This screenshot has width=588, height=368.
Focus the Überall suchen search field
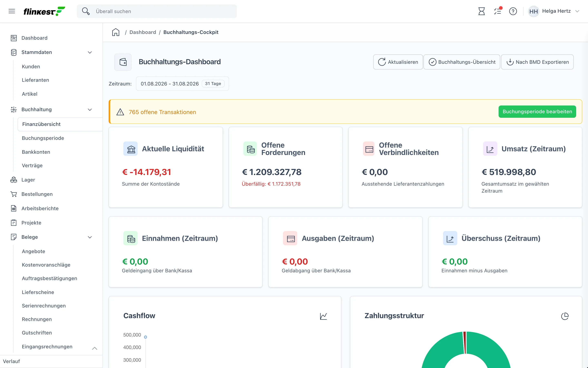click(x=157, y=11)
